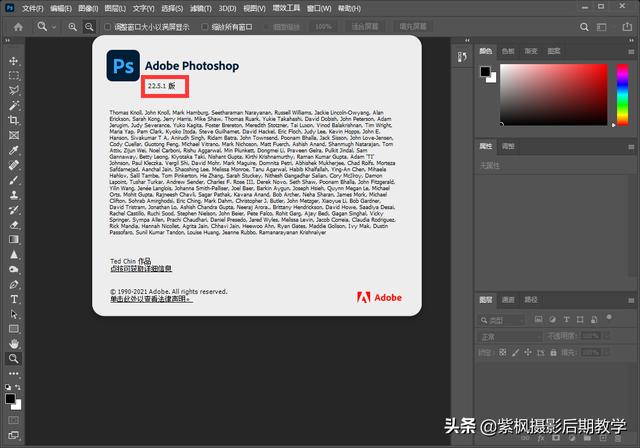The width and height of the screenshot is (640, 448).
Task: Toggle layer filtering switch in Layers panel
Action: tap(609, 317)
